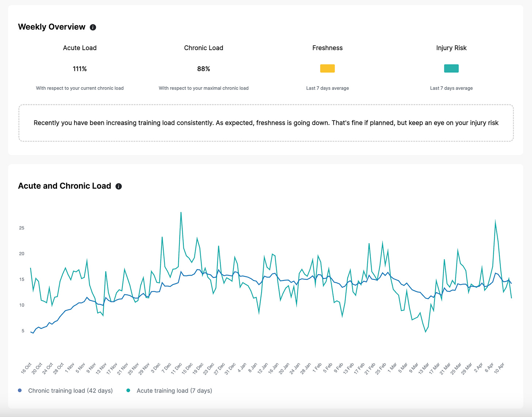Click the teal Acute training load legend dot
Screen dimensions: 532x417
(128, 390)
